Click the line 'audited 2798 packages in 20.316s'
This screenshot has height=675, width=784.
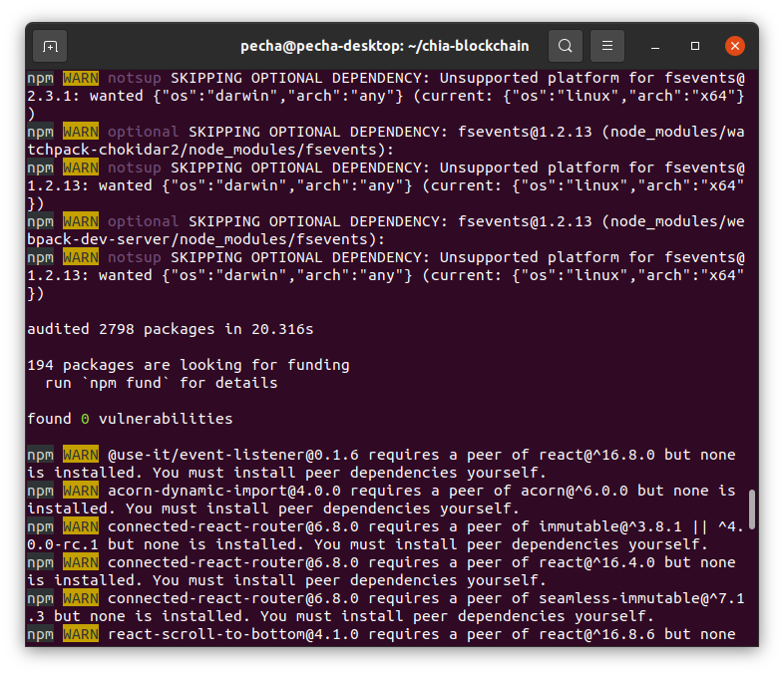(x=170, y=329)
